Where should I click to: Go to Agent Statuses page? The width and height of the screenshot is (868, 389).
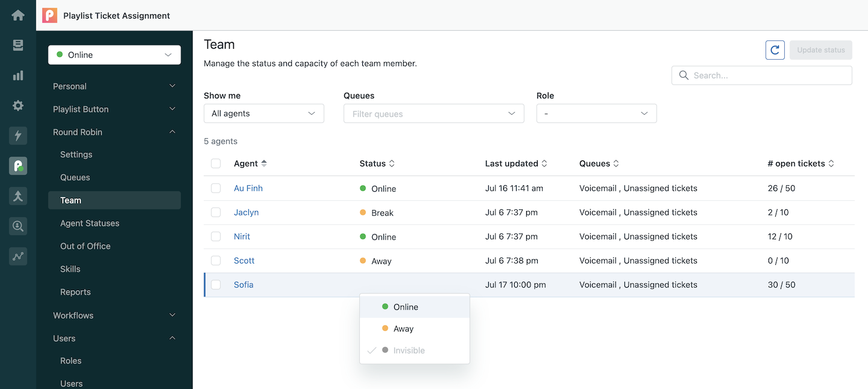tap(90, 223)
